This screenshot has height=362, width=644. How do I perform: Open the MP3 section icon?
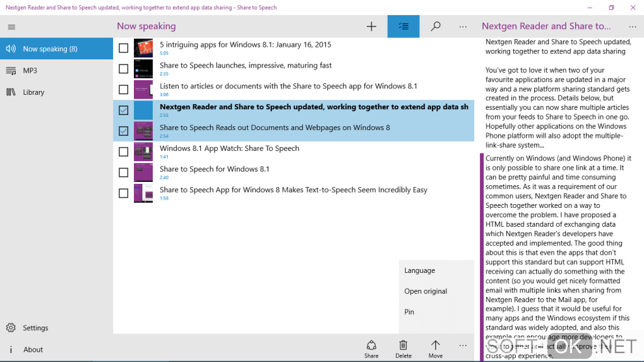pos(11,71)
